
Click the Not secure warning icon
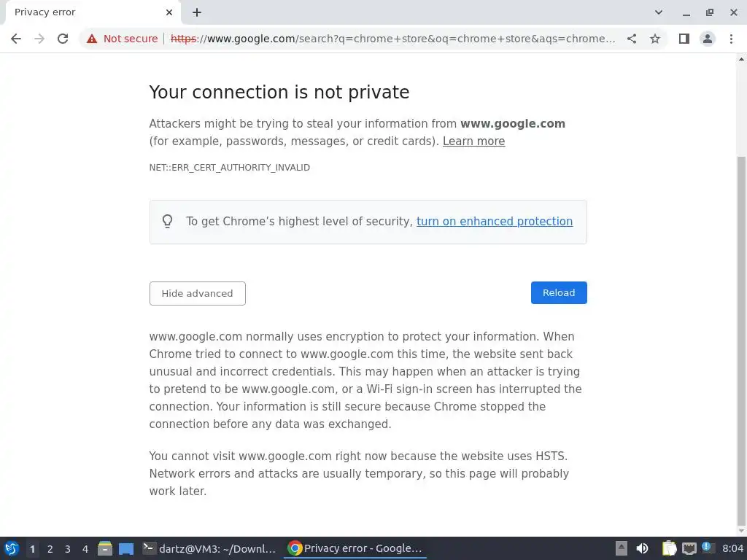[92, 39]
